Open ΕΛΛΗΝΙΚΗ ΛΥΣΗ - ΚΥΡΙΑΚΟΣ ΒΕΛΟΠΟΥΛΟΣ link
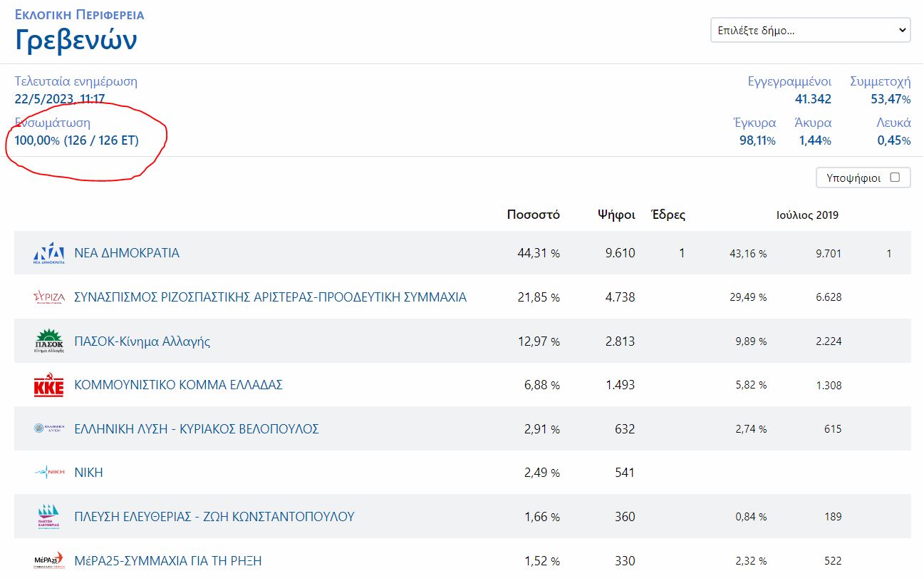924x581 pixels. [x=197, y=429]
